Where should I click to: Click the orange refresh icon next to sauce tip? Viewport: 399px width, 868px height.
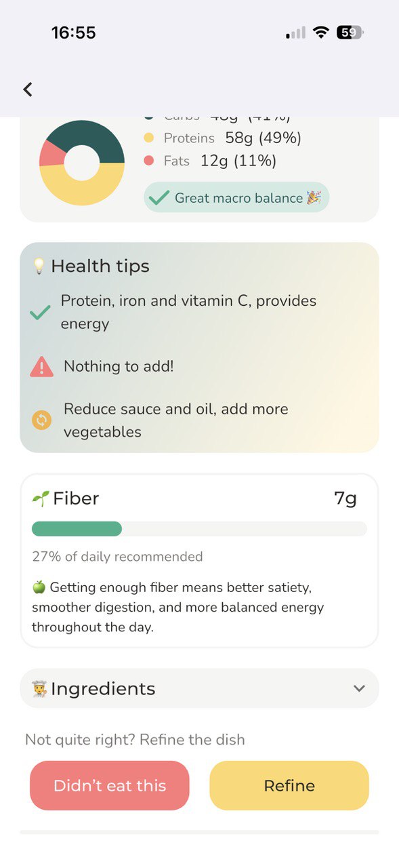[41, 420]
